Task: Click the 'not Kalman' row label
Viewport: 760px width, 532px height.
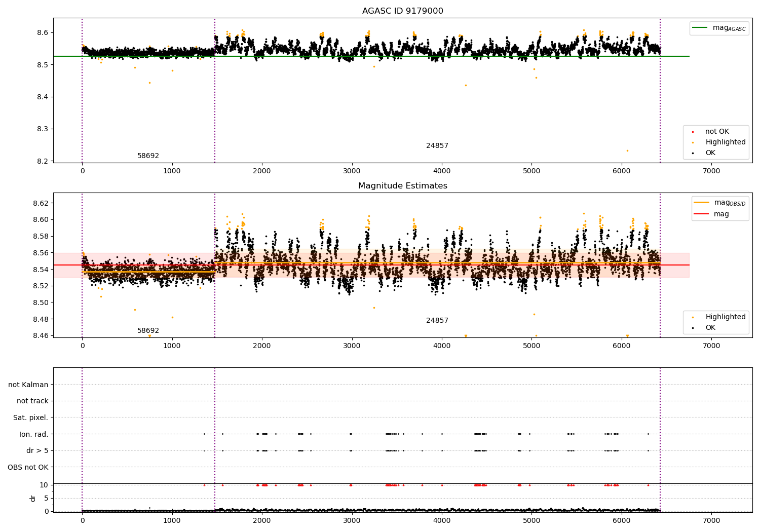Action: (28, 385)
